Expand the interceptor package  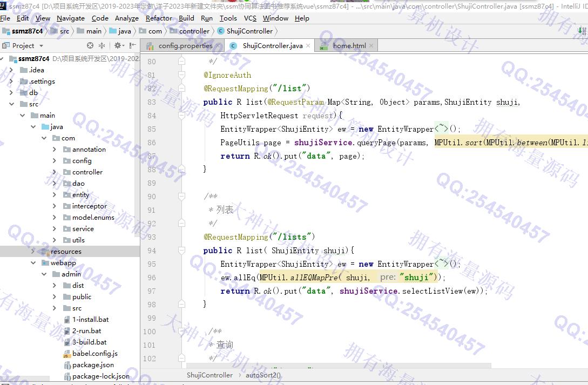point(55,206)
